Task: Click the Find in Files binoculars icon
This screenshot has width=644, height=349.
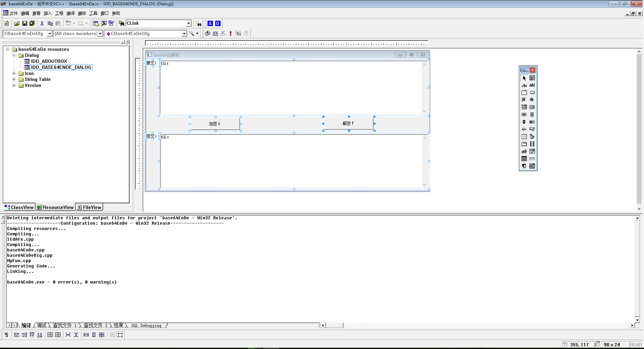Action: [122, 23]
